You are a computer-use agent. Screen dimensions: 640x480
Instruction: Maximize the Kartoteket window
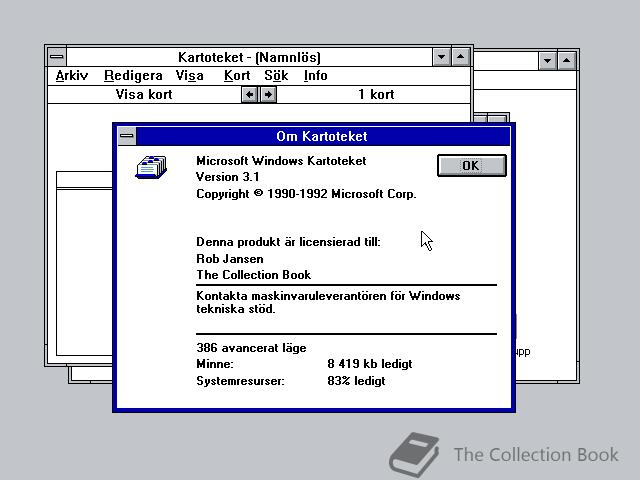(460, 57)
